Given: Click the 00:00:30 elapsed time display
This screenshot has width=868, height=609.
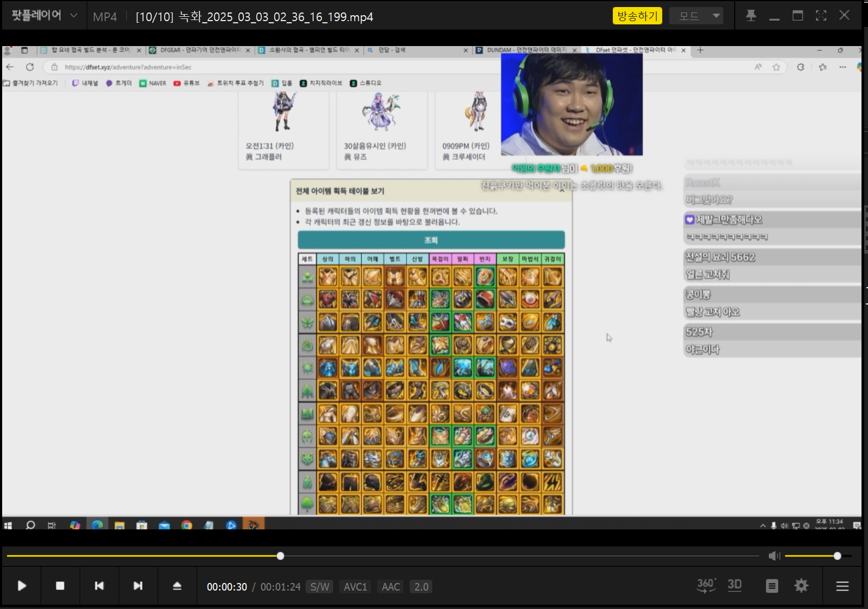Looking at the screenshot, I should (227, 587).
